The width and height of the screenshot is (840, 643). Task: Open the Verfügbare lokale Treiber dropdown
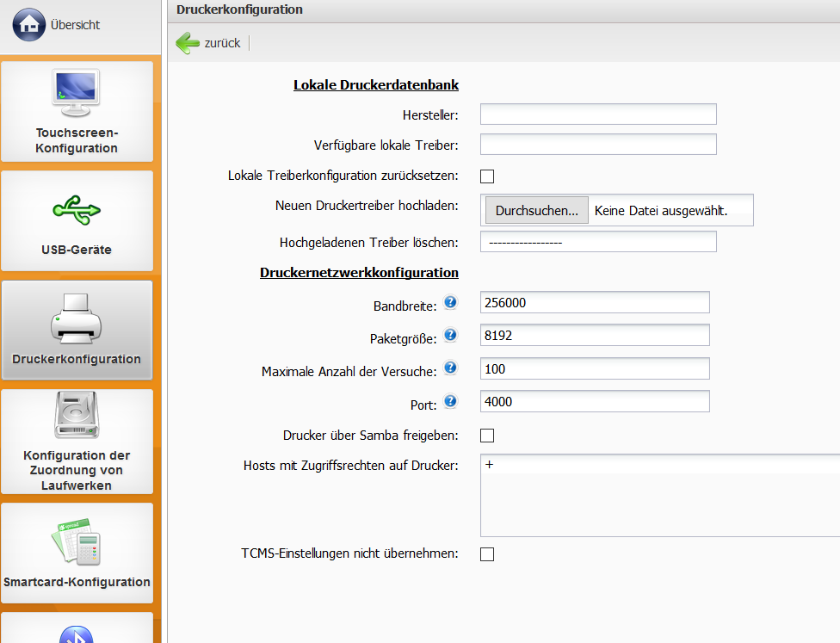(x=598, y=144)
